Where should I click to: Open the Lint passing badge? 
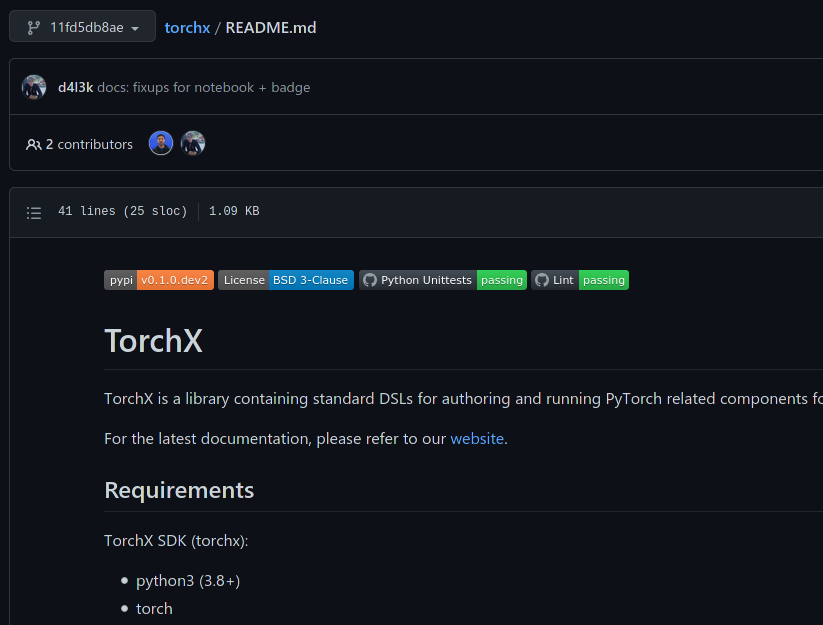580,280
